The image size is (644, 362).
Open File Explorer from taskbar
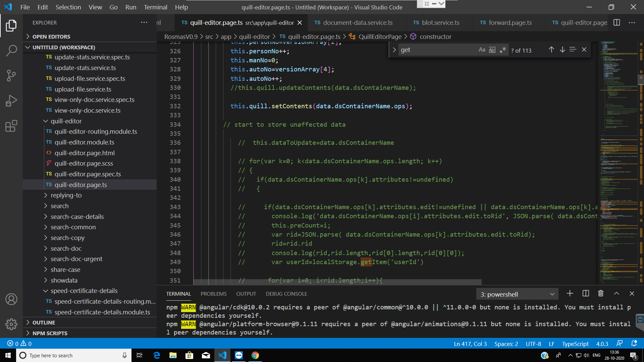[x=173, y=355]
